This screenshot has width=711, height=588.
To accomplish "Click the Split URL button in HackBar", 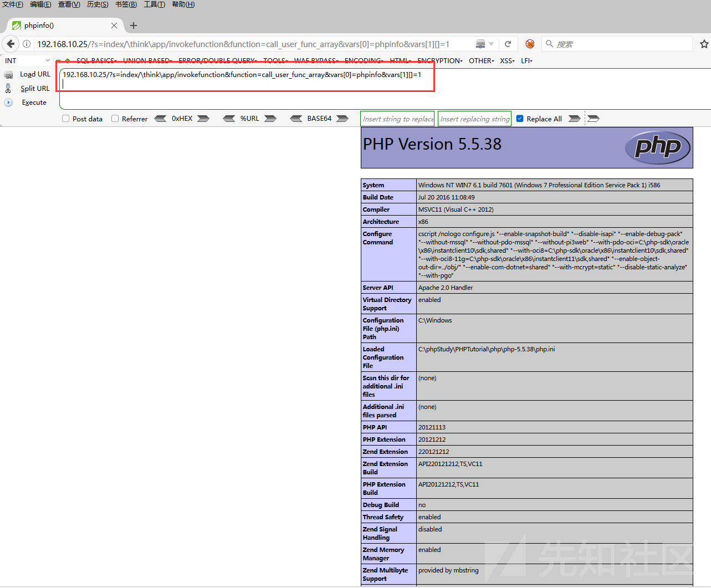I will 28,88.
